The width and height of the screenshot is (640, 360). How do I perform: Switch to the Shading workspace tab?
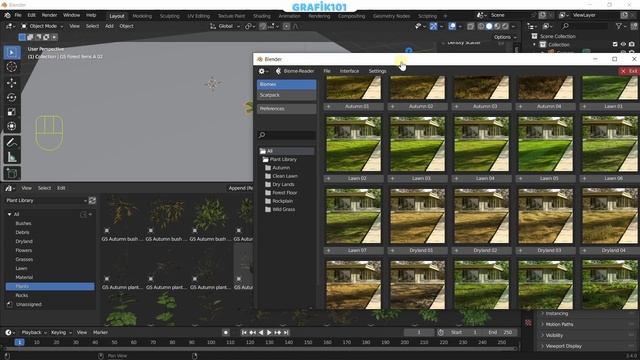[262, 16]
